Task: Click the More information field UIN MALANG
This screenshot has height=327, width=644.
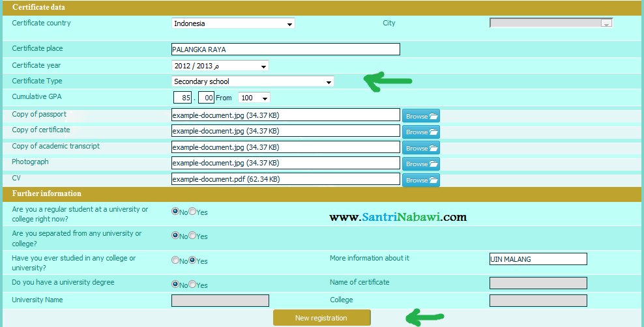Action: coord(538,259)
